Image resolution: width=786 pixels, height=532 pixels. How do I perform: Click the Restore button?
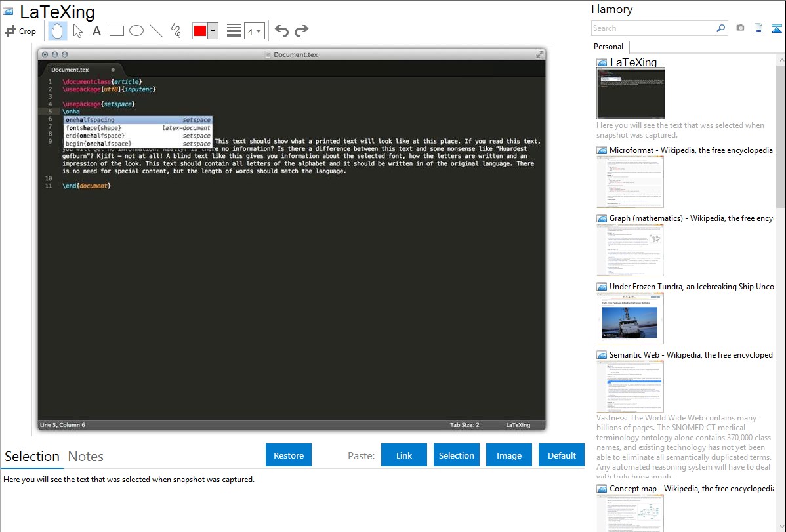tap(289, 455)
